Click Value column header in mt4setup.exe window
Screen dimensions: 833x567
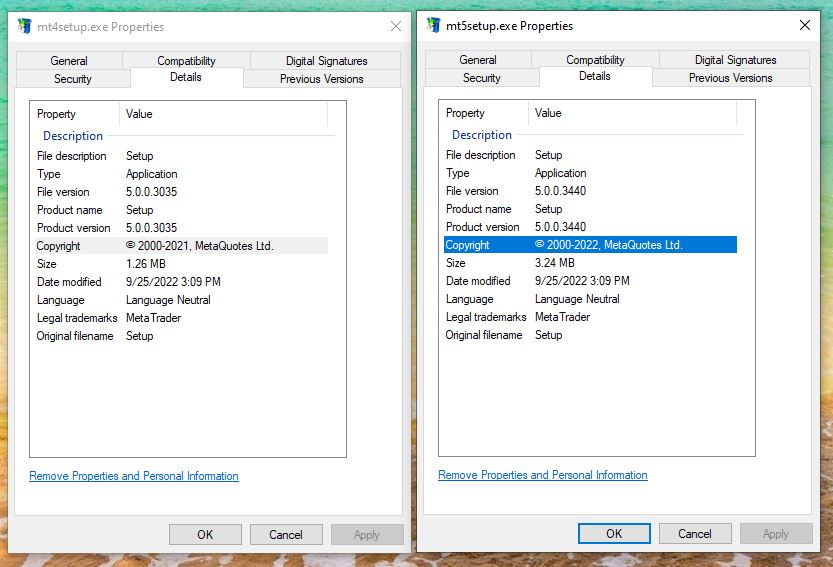click(224, 114)
